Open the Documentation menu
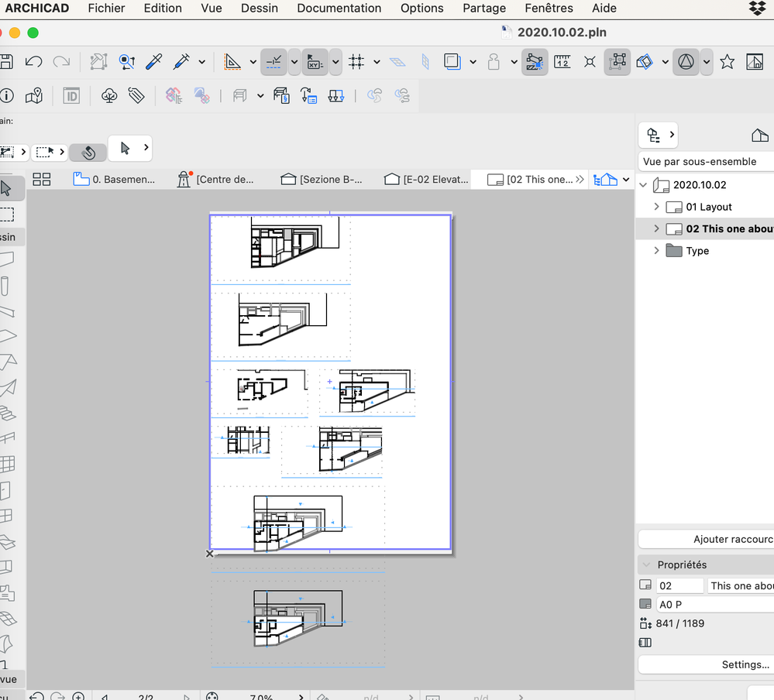The height and width of the screenshot is (700, 774). 339,9
